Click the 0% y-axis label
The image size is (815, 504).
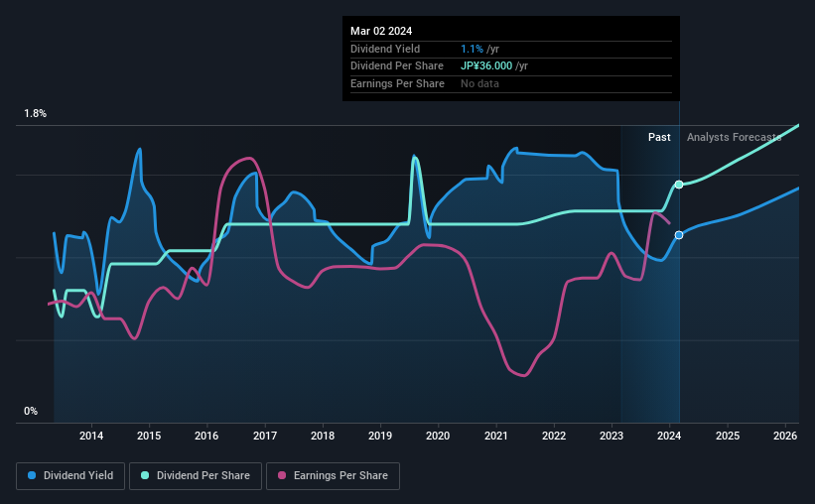31,411
